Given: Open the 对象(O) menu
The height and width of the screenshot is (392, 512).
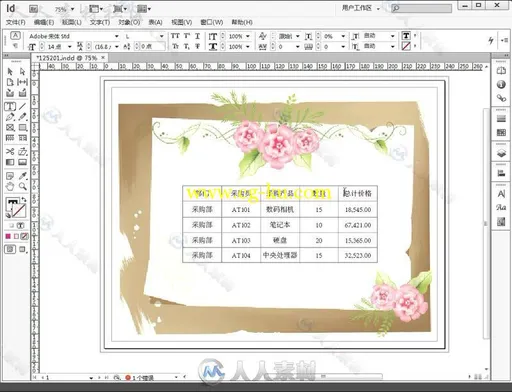Looking at the screenshot, I should coord(129,22).
